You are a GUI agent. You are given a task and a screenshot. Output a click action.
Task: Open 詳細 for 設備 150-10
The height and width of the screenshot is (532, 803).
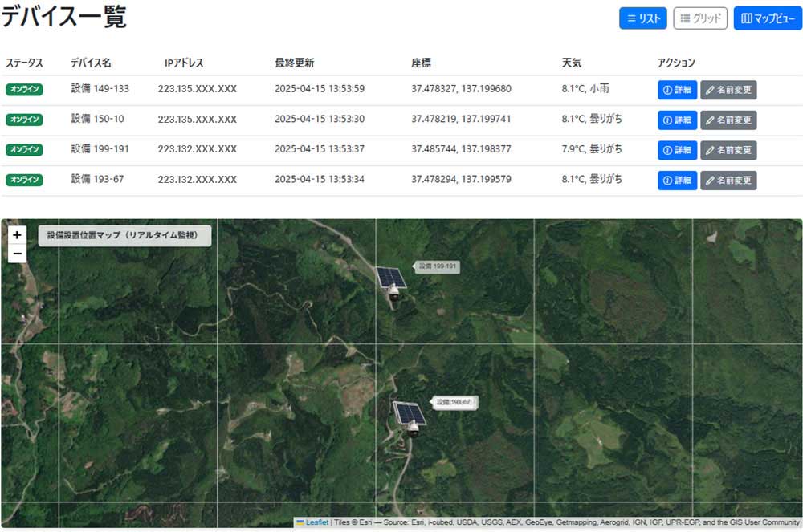(x=677, y=120)
